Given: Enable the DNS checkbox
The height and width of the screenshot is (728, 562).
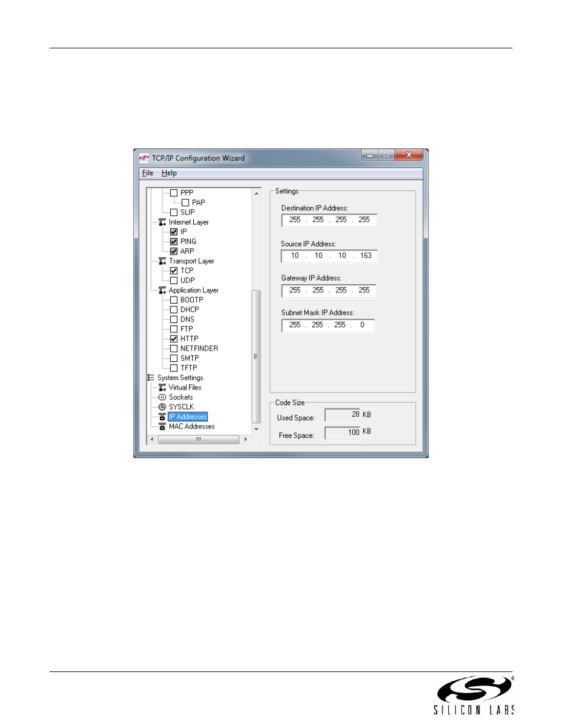Looking at the screenshot, I should (174, 319).
